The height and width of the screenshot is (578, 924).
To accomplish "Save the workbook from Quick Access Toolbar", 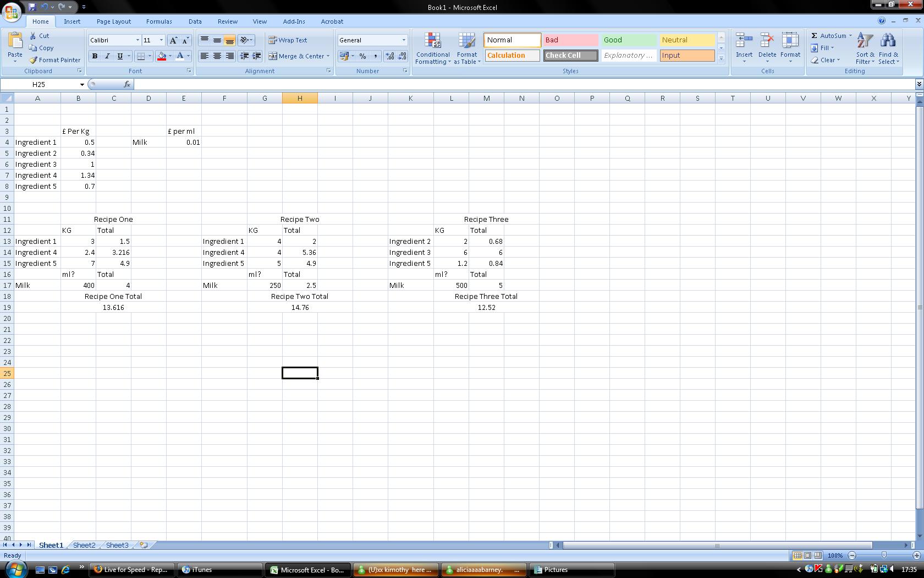I will click(32, 7).
